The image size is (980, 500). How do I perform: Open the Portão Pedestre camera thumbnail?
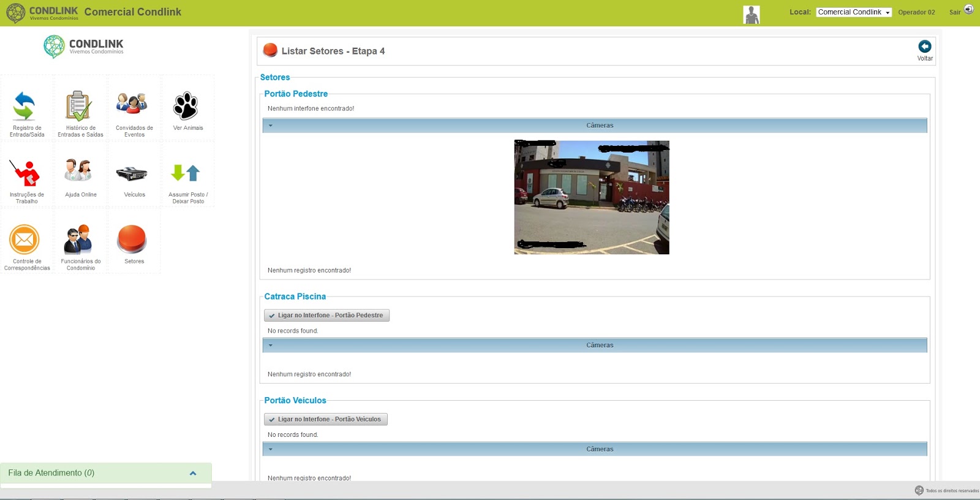(x=592, y=197)
